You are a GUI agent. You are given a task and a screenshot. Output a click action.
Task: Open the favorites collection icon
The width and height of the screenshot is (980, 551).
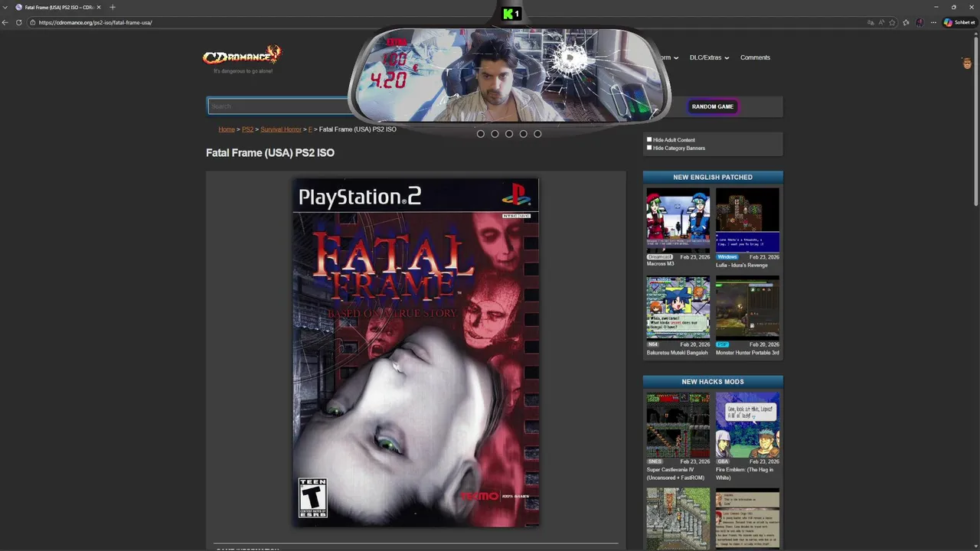point(906,22)
